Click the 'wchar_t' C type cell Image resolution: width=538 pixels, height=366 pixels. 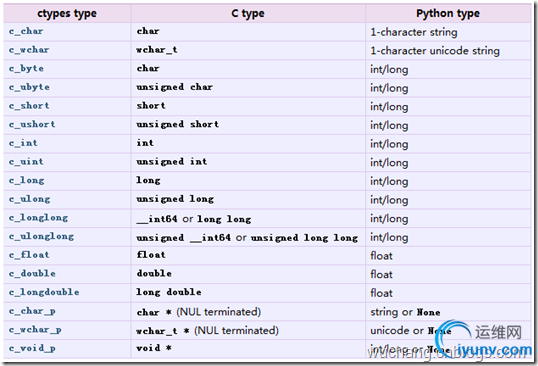click(157, 50)
